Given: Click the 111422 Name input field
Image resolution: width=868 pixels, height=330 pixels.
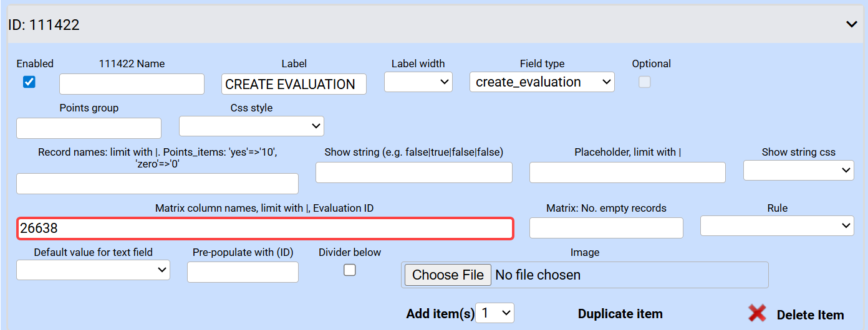Looking at the screenshot, I should tap(132, 84).
